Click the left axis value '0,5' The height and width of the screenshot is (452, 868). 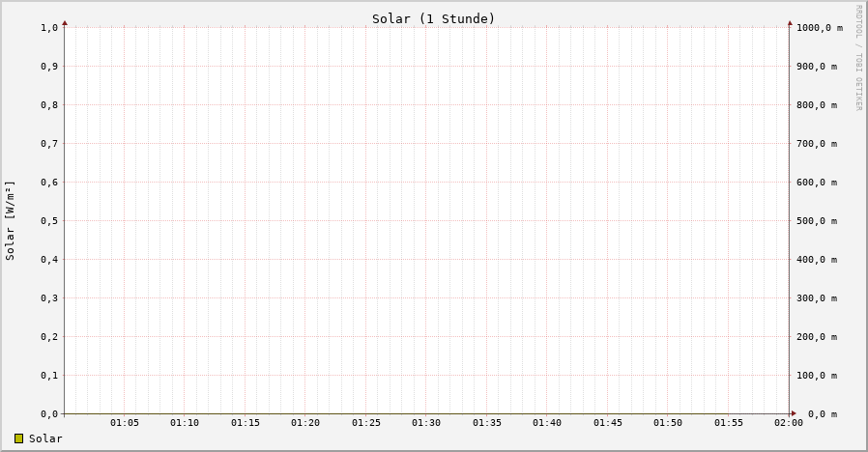[x=49, y=221]
